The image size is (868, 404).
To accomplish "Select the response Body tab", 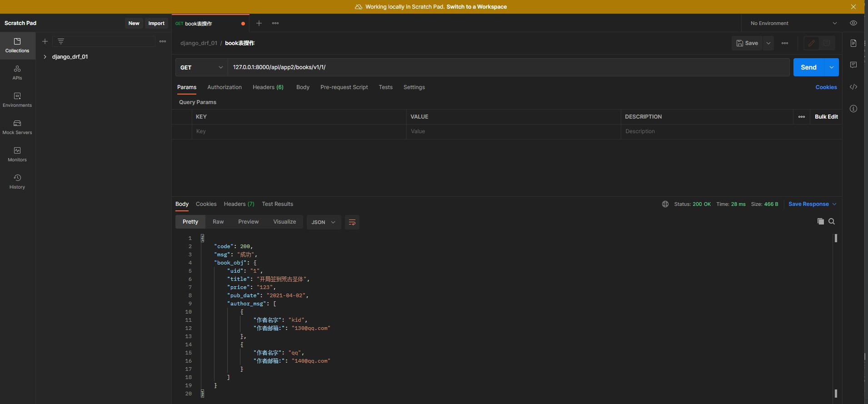I will [182, 204].
